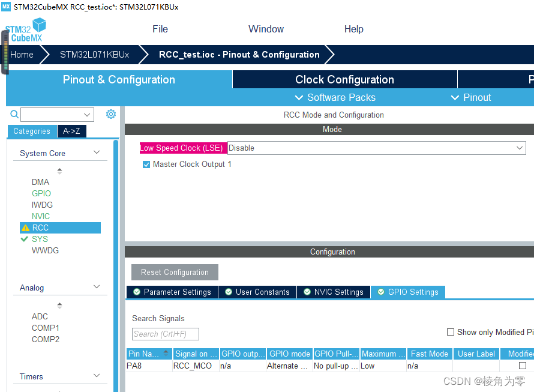Switch to Pinout & Configuration tab
The width and height of the screenshot is (534, 392).
point(119,79)
